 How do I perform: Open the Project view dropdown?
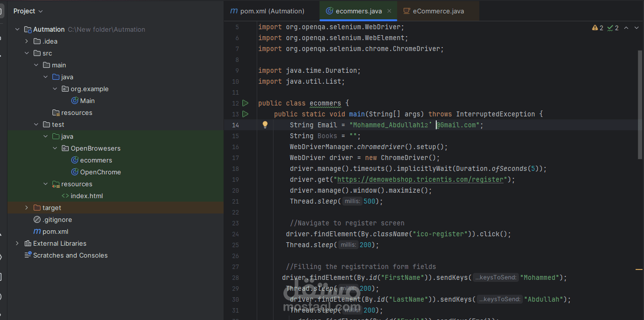[28, 11]
